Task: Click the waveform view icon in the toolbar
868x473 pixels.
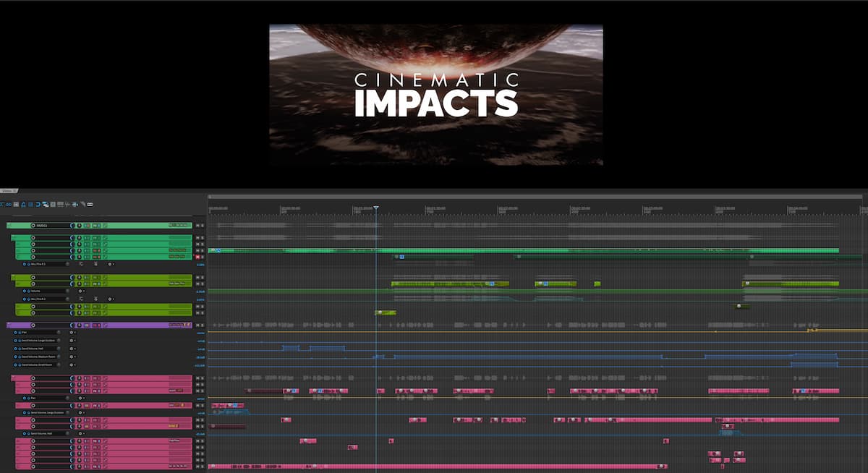Action: (x=67, y=205)
